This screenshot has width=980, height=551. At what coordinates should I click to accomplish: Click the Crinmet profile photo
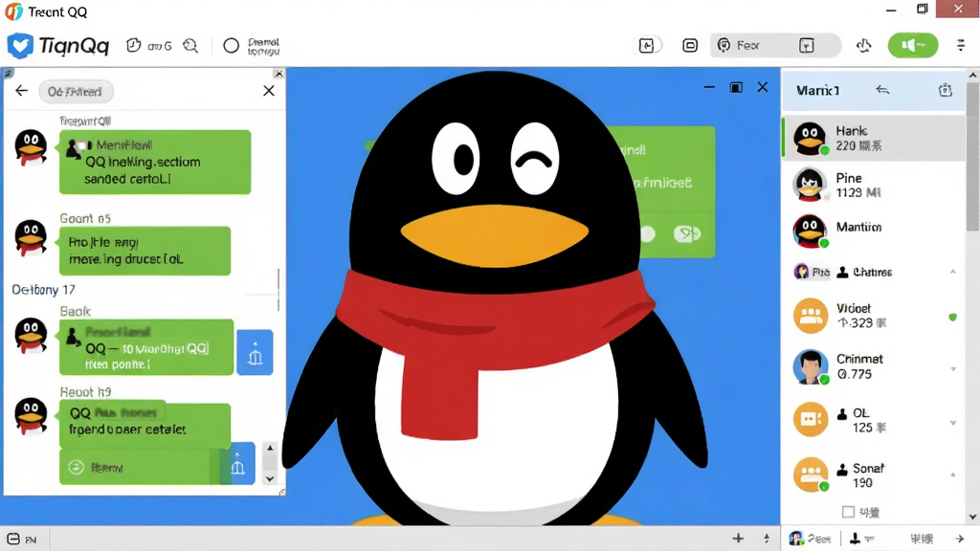pyautogui.click(x=810, y=366)
